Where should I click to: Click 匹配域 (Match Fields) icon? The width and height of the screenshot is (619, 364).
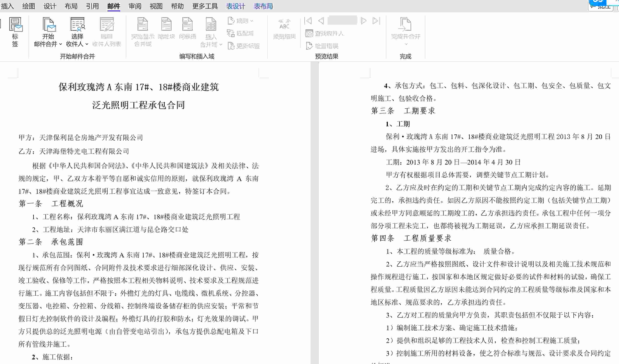coord(231,33)
